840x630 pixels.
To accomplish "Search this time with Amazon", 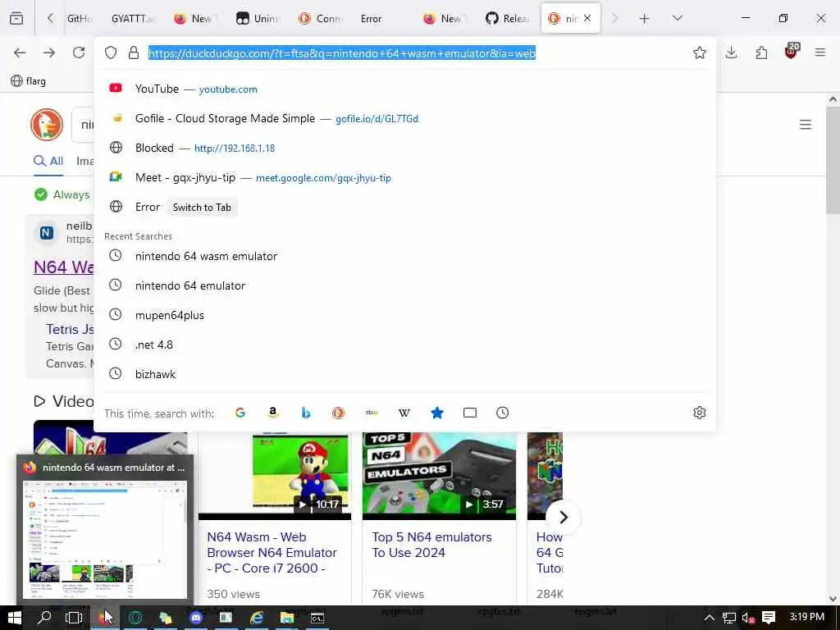I will 272,413.
